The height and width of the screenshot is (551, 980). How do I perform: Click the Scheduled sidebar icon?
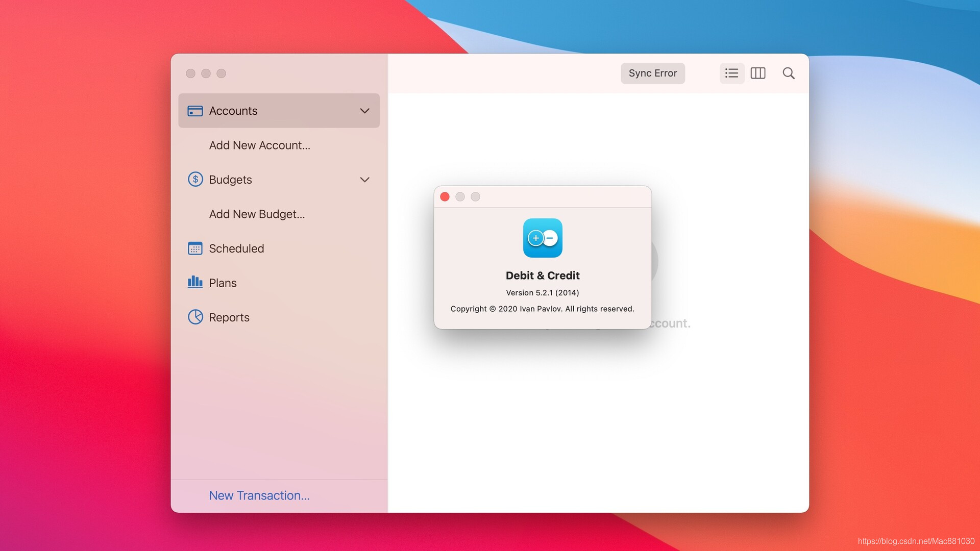click(x=194, y=248)
